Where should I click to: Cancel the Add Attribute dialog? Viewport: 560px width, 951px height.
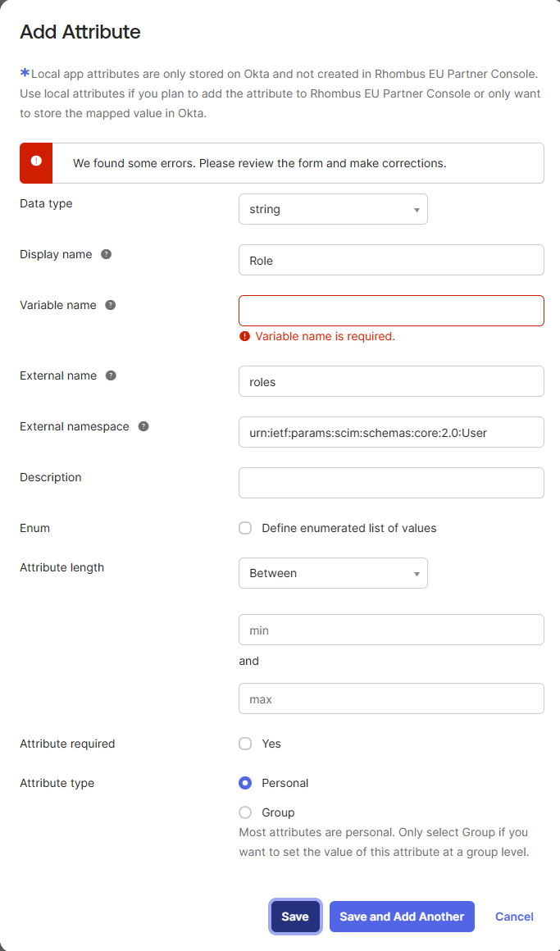point(515,917)
